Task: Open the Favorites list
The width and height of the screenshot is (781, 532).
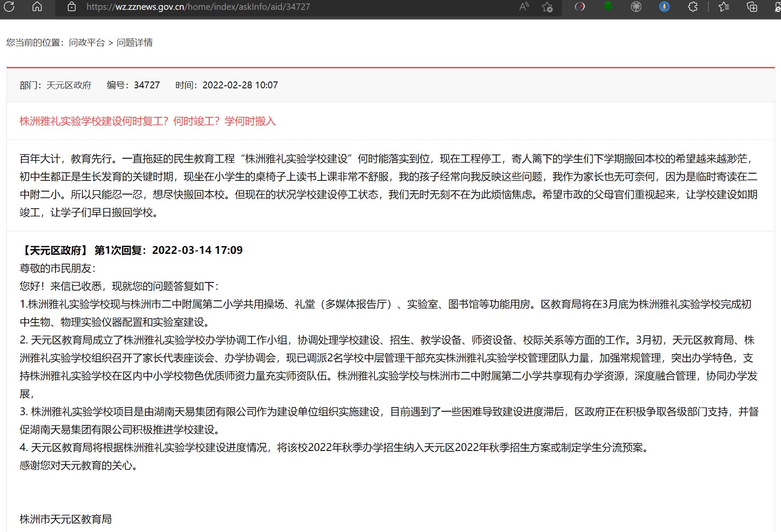Action: click(724, 7)
